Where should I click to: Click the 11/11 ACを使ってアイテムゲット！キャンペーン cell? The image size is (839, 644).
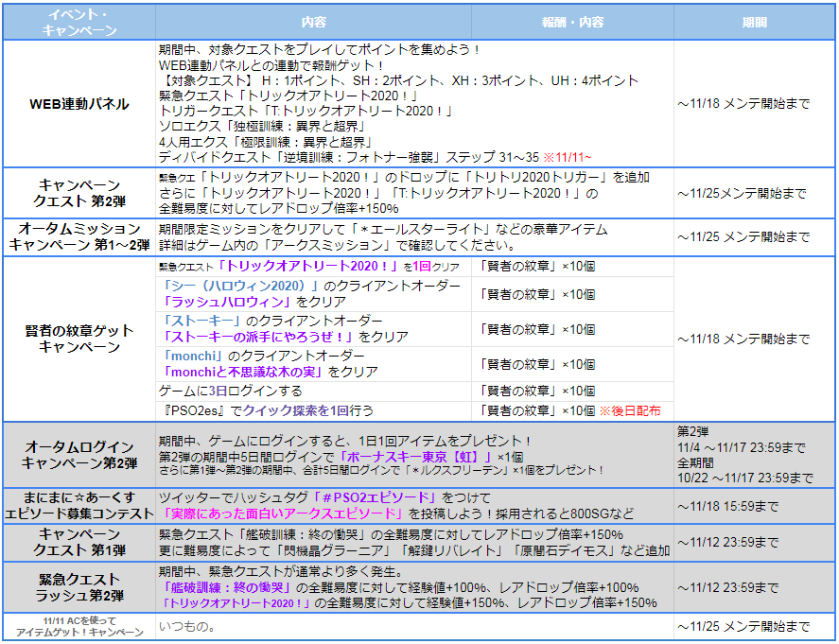pos(79,626)
